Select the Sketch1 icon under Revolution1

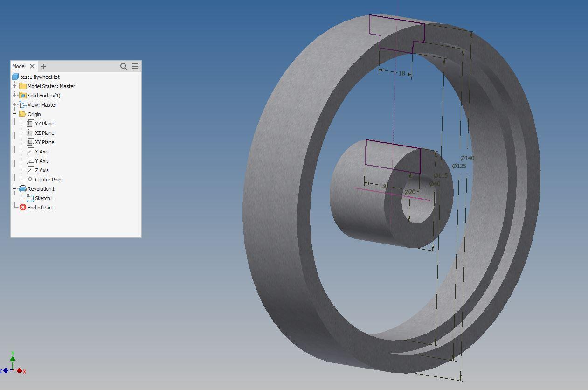30,198
